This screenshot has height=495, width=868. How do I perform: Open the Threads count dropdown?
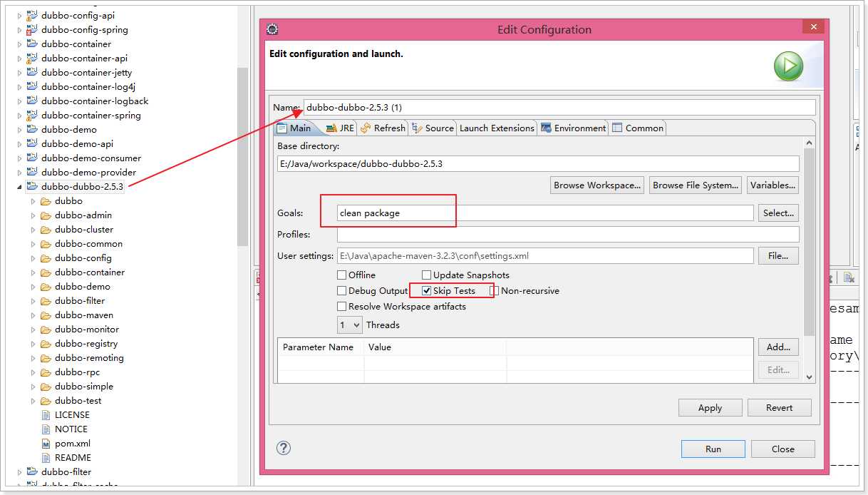tap(349, 325)
